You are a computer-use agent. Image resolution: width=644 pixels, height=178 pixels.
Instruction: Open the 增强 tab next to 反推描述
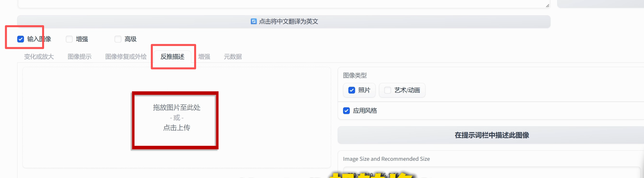tap(204, 57)
